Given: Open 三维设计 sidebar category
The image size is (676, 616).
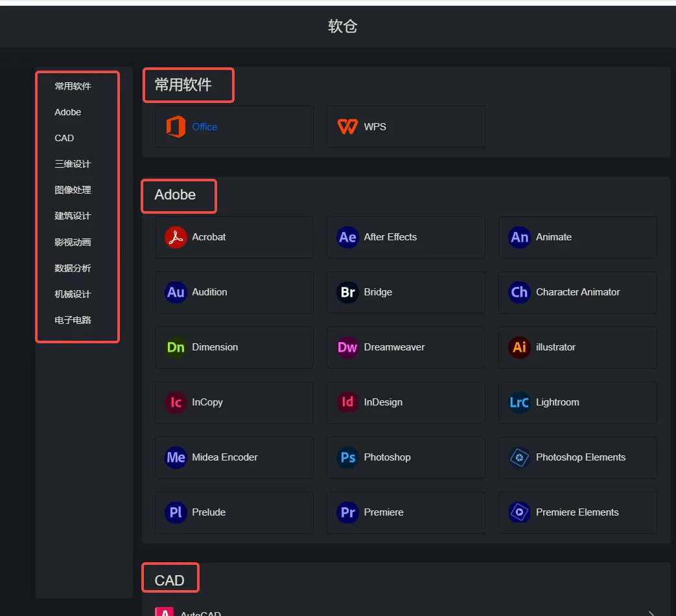Looking at the screenshot, I should pyautogui.click(x=73, y=164).
